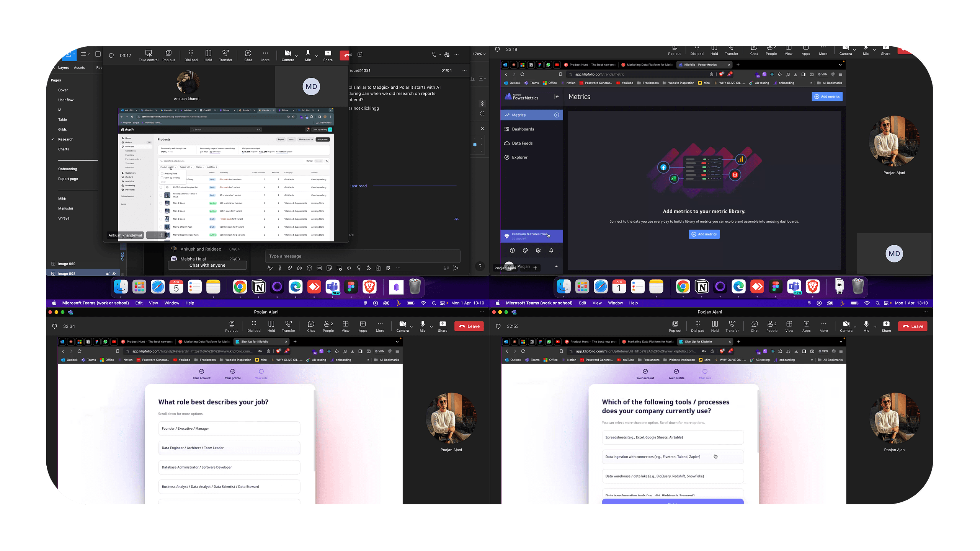Viewport: 980px width, 551px height.
Task: Click the plus icon beside Metrics
Action: click(x=557, y=115)
